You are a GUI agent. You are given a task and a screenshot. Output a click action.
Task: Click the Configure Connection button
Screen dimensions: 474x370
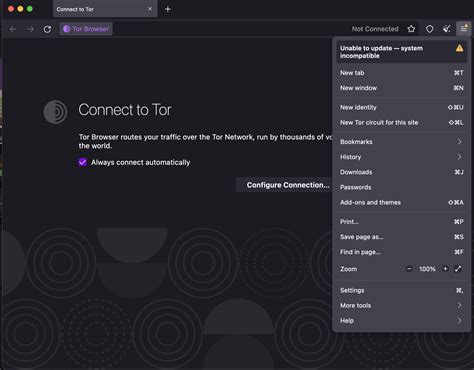(x=288, y=185)
